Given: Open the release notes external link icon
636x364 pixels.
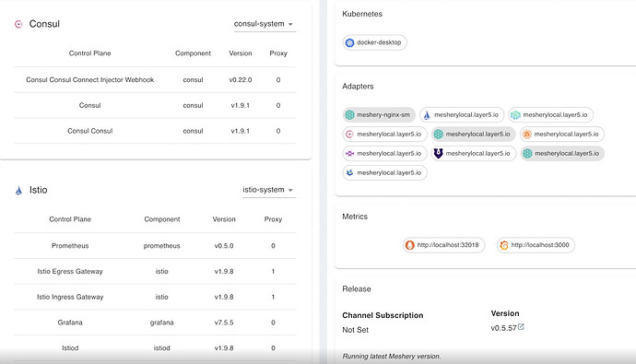Looking at the screenshot, I should (521, 327).
